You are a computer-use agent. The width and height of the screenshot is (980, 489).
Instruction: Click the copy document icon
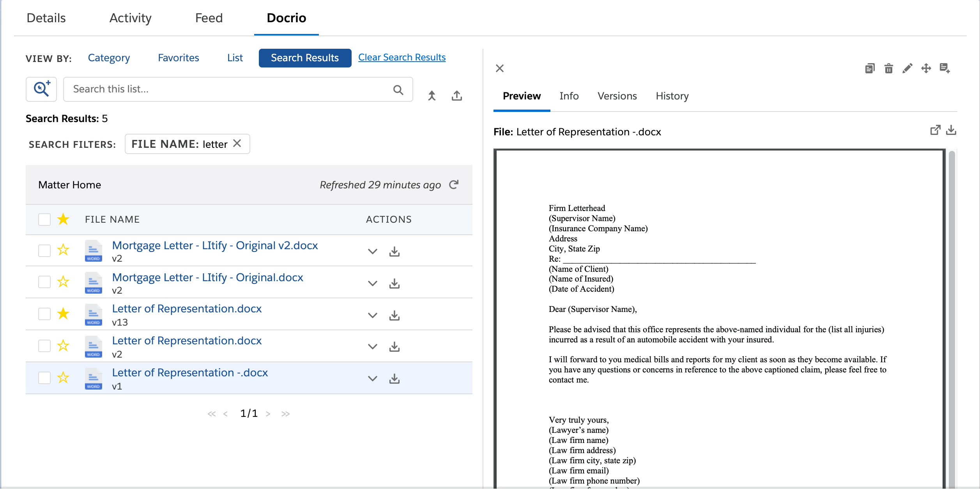coord(870,69)
